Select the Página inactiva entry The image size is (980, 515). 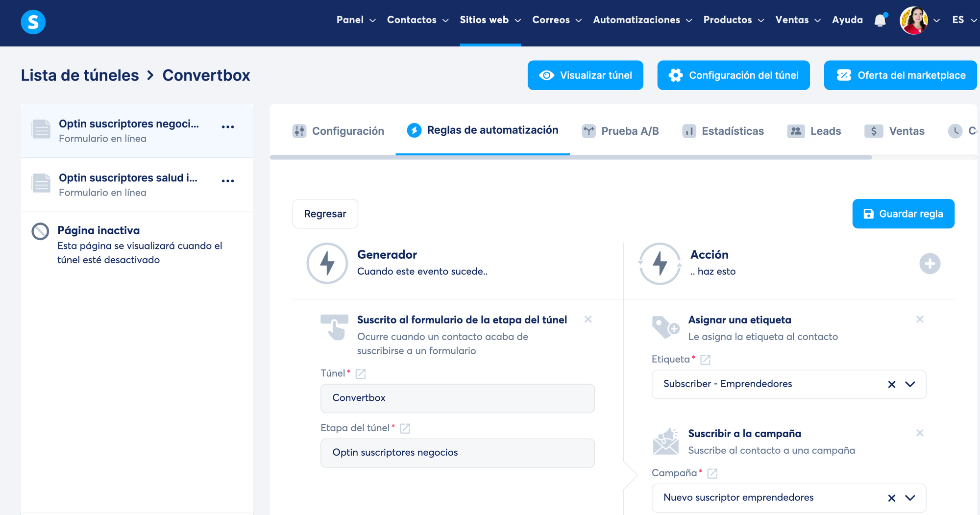pyautogui.click(x=137, y=245)
